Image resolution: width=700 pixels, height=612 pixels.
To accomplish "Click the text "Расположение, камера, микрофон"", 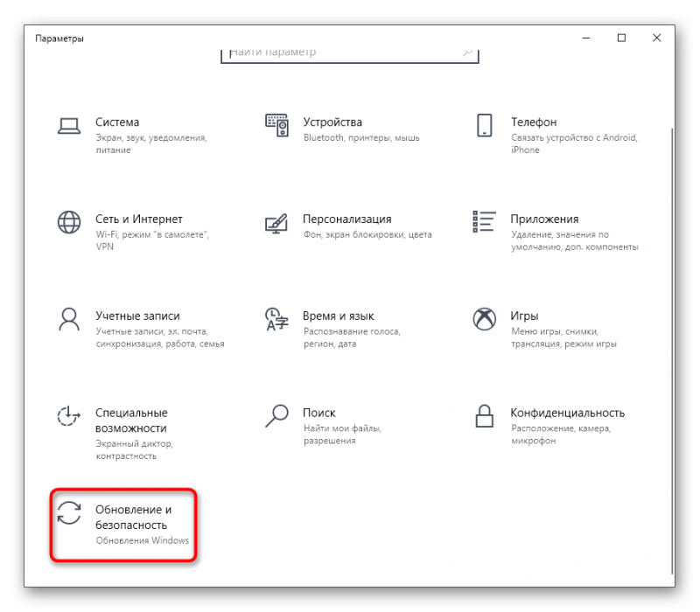I will (561, 434).
